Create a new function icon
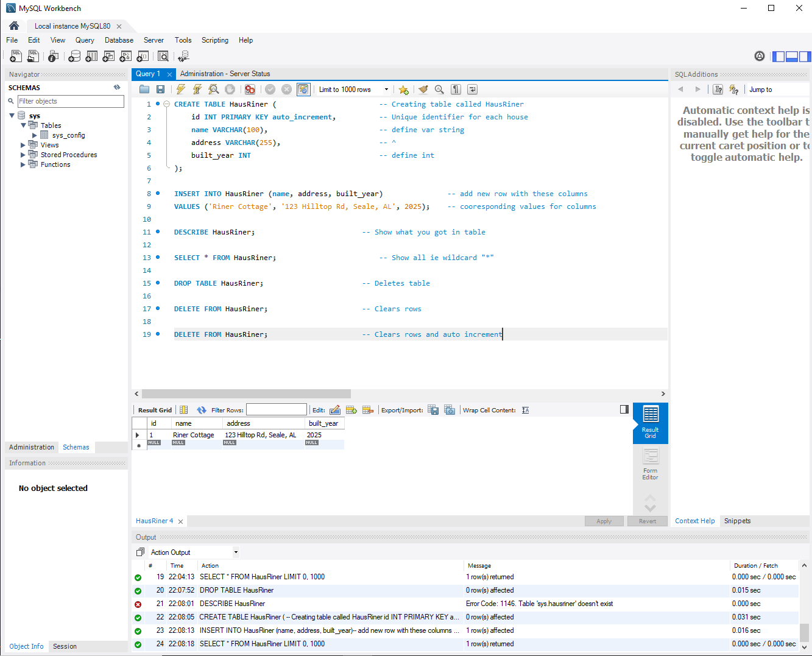This screenshot has height=656, width=812. pos(143,56)
